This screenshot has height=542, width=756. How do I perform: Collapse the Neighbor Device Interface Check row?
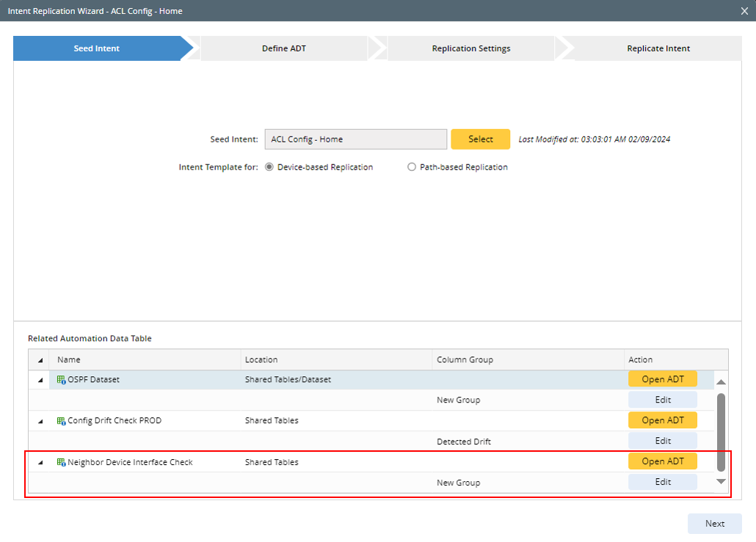(x=40, y=463)
